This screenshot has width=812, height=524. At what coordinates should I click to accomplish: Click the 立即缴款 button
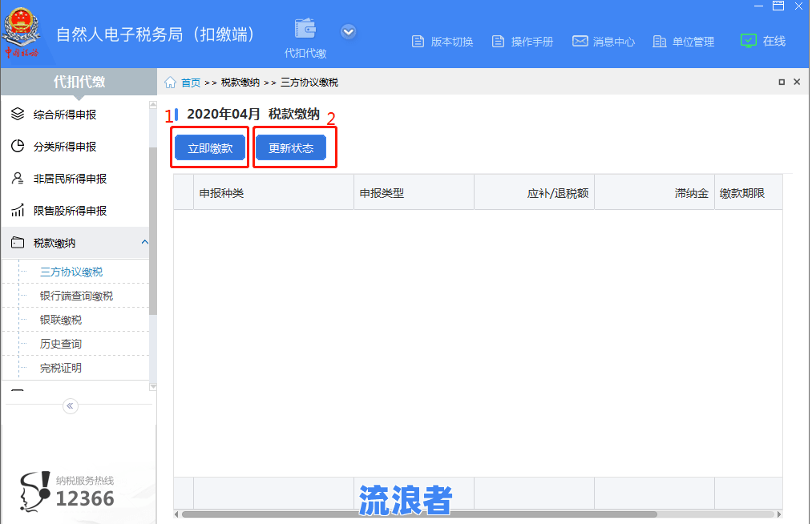click(x=210, y=148)
